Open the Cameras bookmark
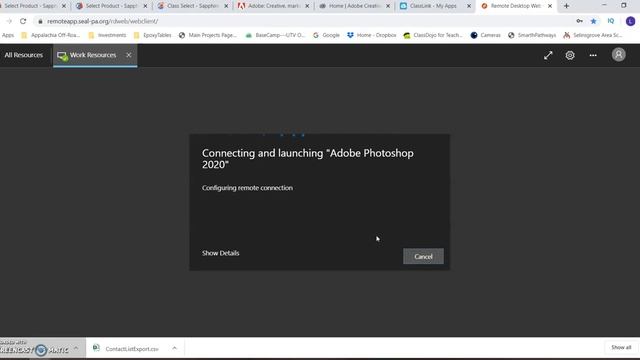 click(x=485, y=35)
